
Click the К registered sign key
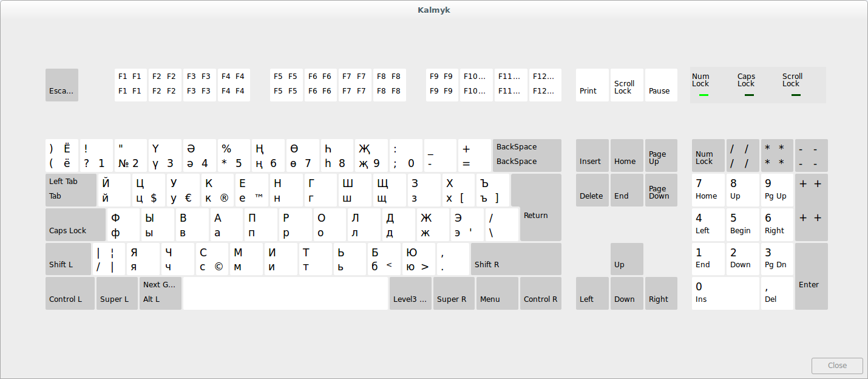pos(217,190)
